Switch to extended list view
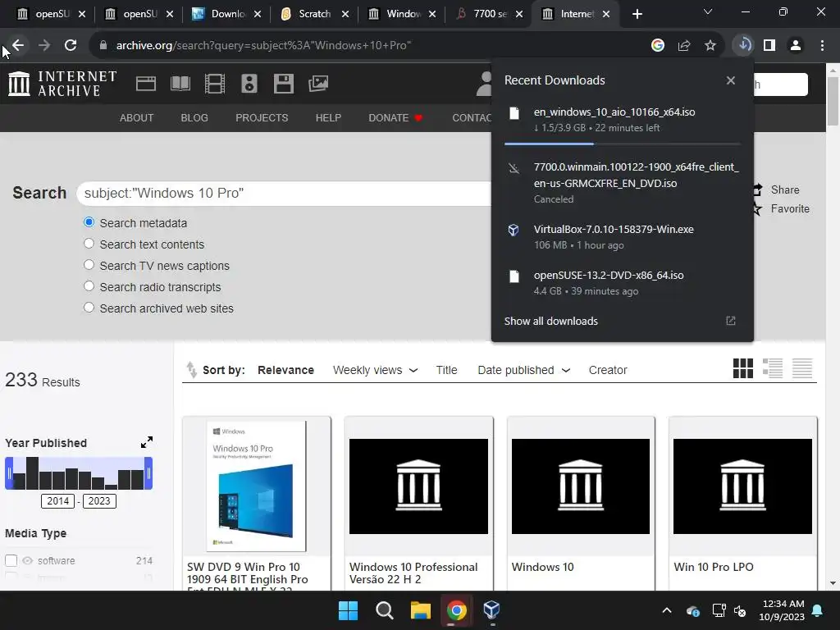 pyautogui.click(x=773, y=368)
